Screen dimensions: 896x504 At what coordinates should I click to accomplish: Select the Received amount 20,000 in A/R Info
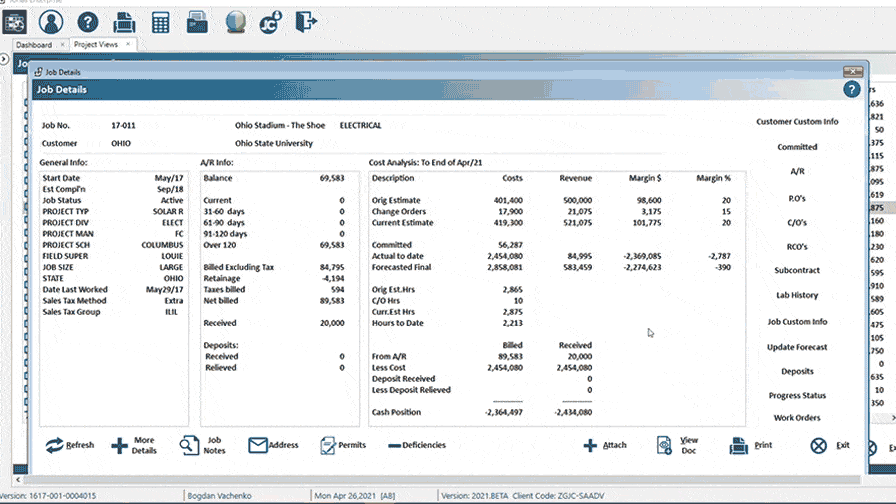(x=332, y=323)
